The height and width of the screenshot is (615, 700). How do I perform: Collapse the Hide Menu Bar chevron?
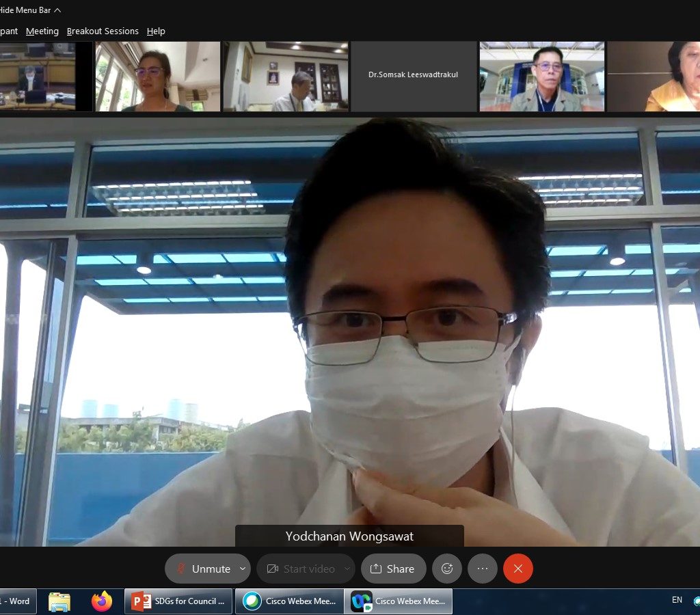(57, 10)
